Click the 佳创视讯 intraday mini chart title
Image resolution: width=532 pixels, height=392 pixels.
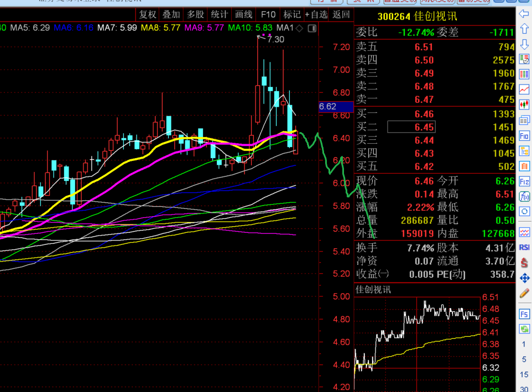coord(373,290)
